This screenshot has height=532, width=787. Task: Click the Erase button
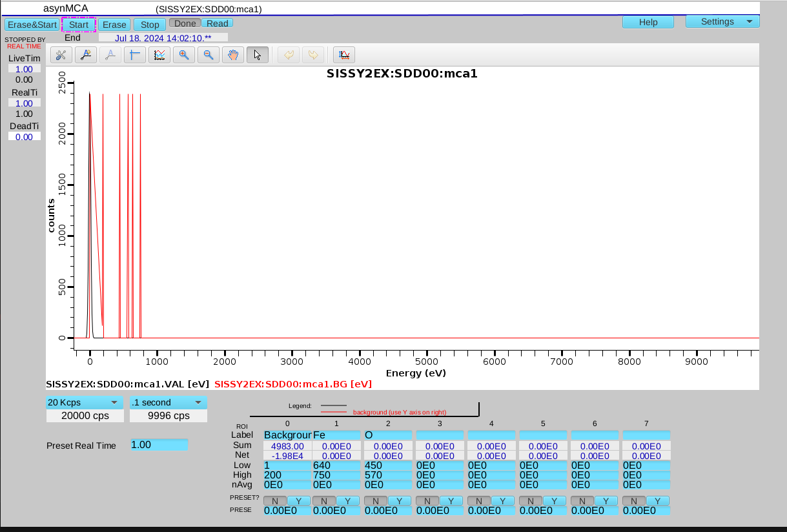[x=114, y=25]
